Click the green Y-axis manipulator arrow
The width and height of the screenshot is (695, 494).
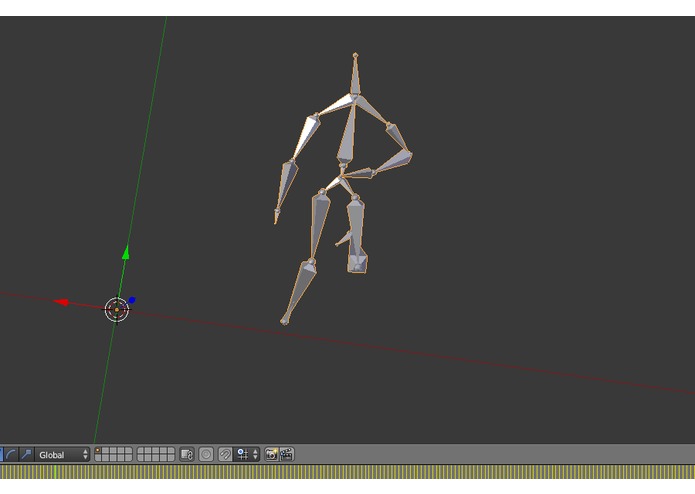(126, 252)
